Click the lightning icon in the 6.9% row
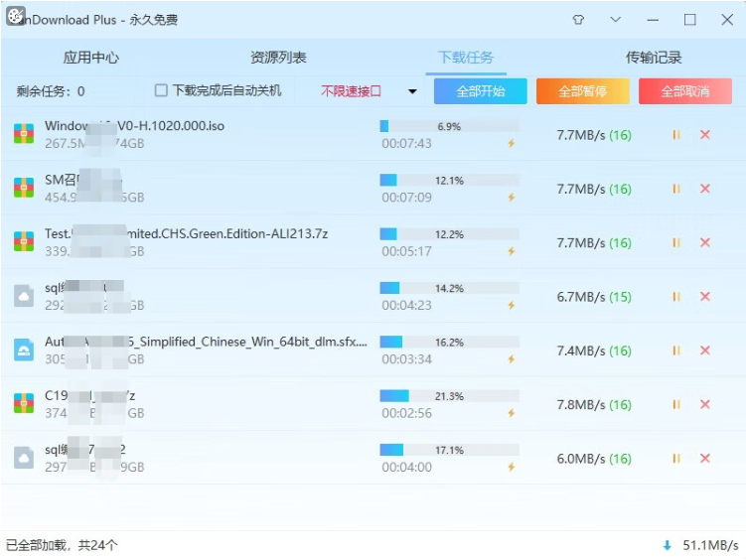 [512, 143]
